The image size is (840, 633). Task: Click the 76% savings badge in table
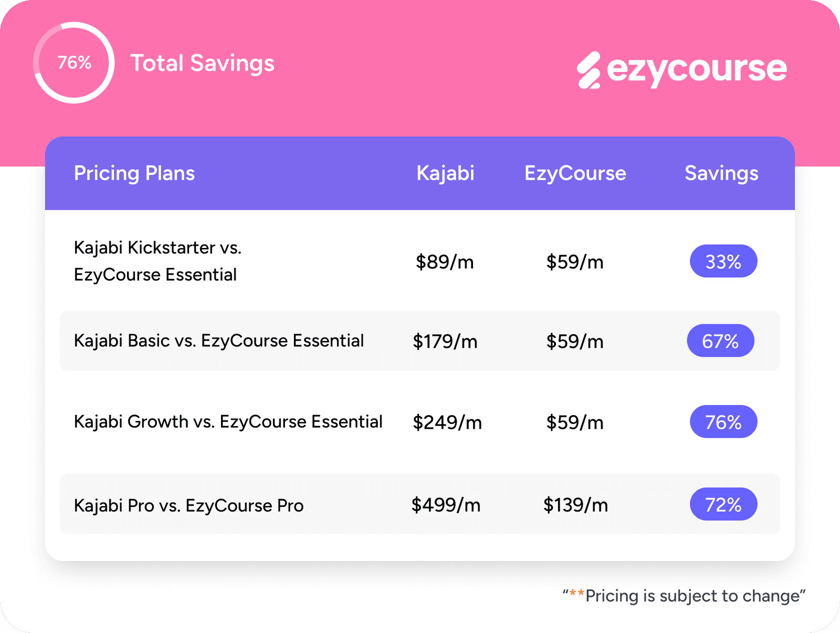(723, 422)
